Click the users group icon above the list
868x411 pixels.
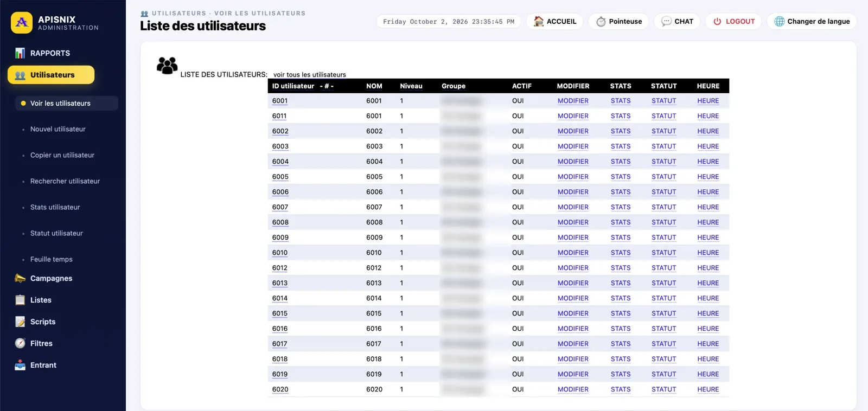tap(167, 66)
